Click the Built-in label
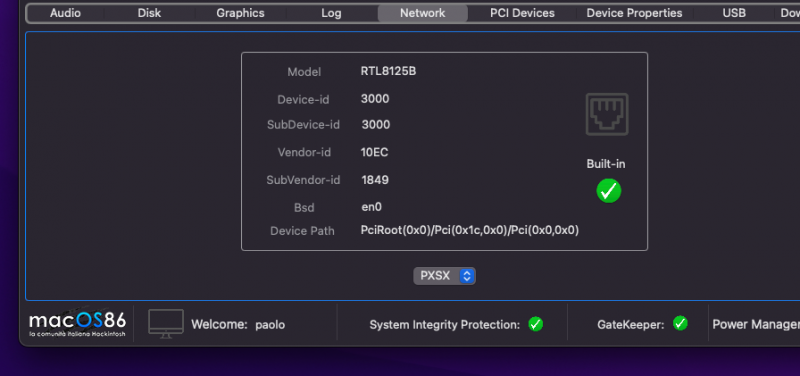 (606, 164)
